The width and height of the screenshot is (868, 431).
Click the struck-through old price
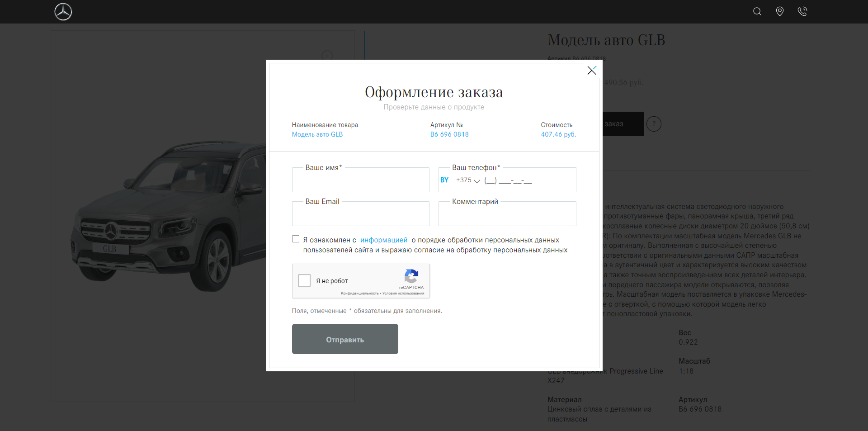pos(624,83)
